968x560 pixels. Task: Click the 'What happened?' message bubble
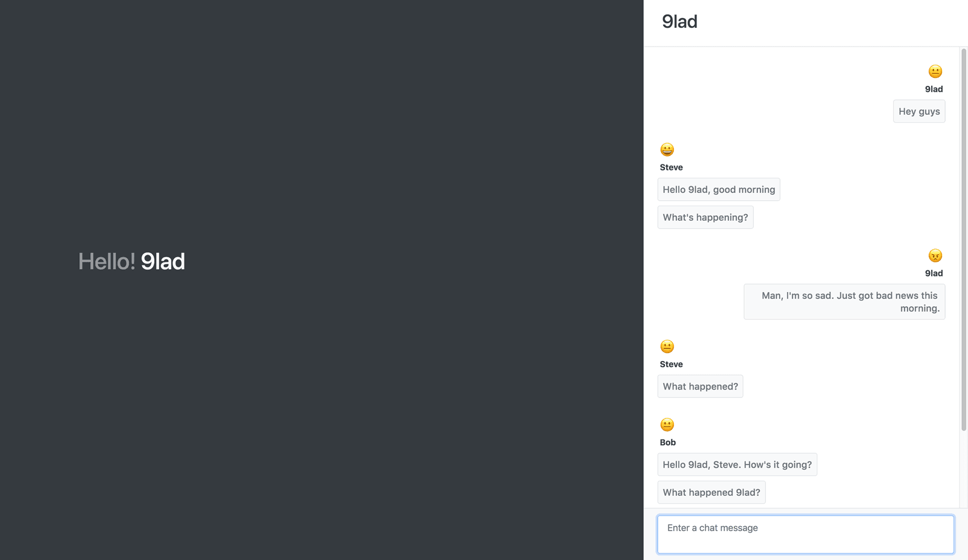pyautogui.click(x=700, y=386)
